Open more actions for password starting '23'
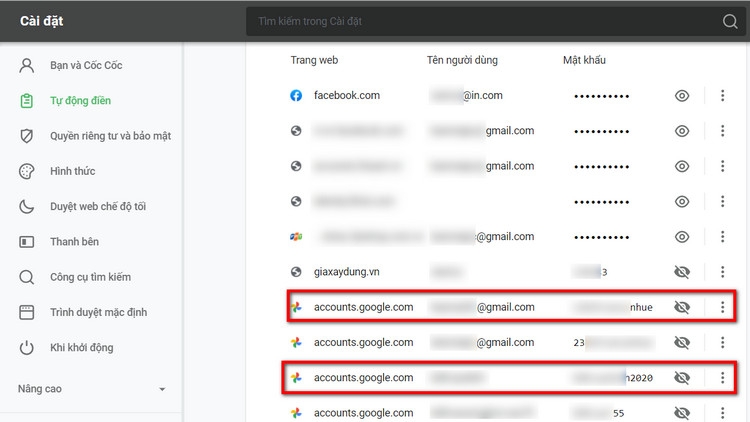Image resolution: width=750 pixels, height=422 pixels. coord(722,343)
